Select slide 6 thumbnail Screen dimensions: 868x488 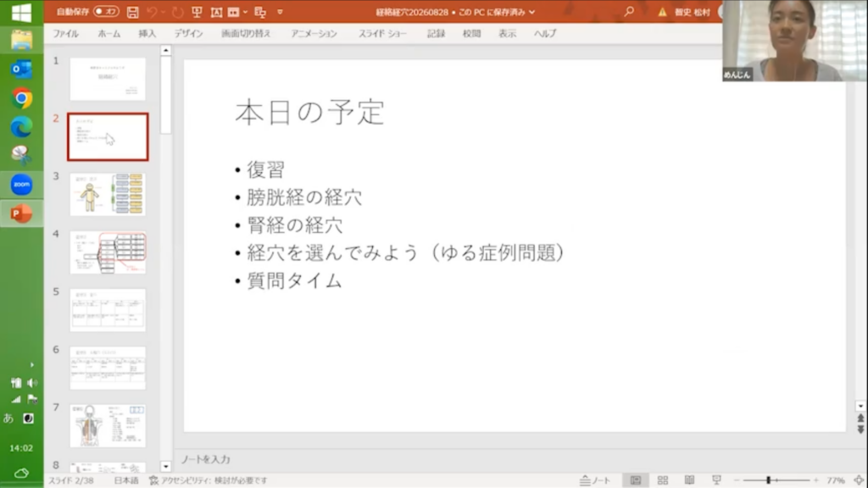point(108,368)
